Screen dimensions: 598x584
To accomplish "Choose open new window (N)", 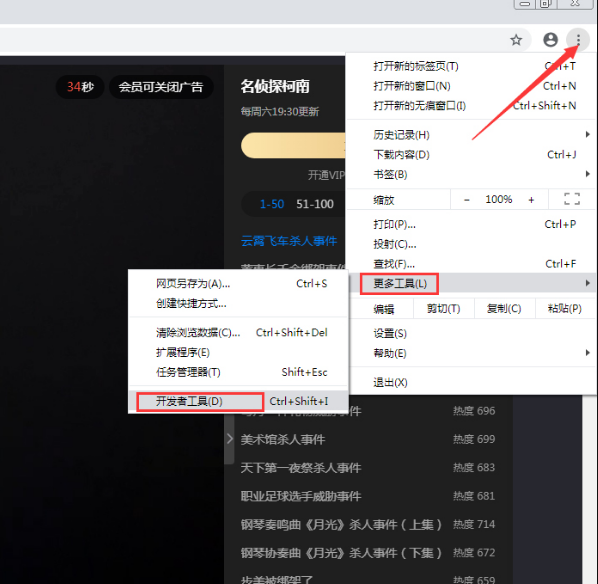I will coord(471,86).
